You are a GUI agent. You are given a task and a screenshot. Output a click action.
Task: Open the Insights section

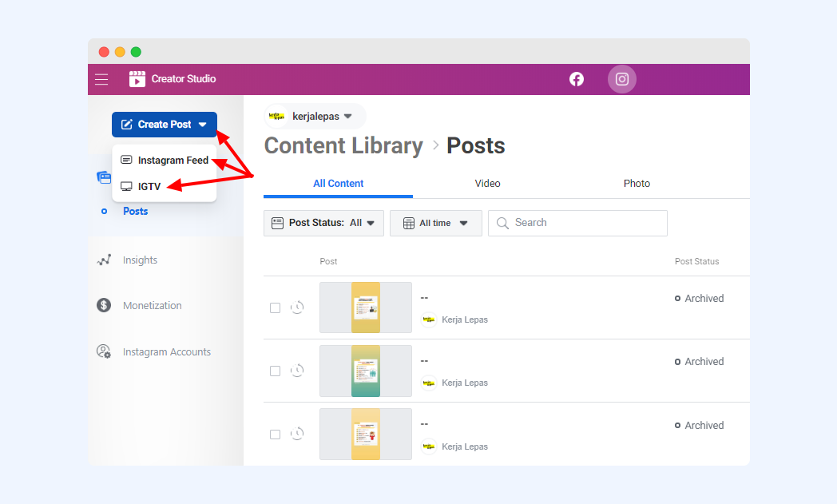point(140,260)
